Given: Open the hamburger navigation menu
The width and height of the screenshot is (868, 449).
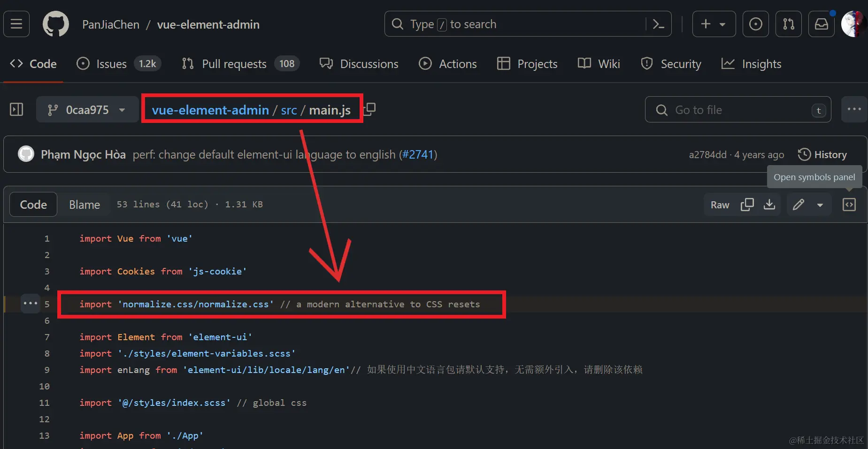Looking at the screenshot, I should (16, 24).
